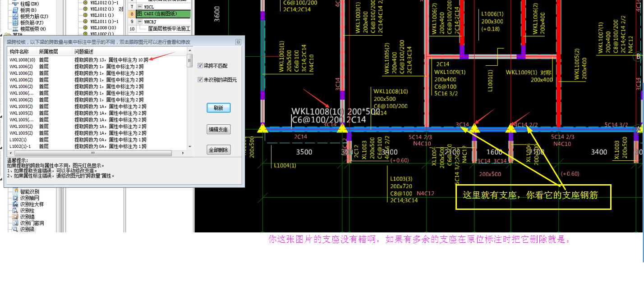Click the list's horizontal scrollbar left arrow

10,153
